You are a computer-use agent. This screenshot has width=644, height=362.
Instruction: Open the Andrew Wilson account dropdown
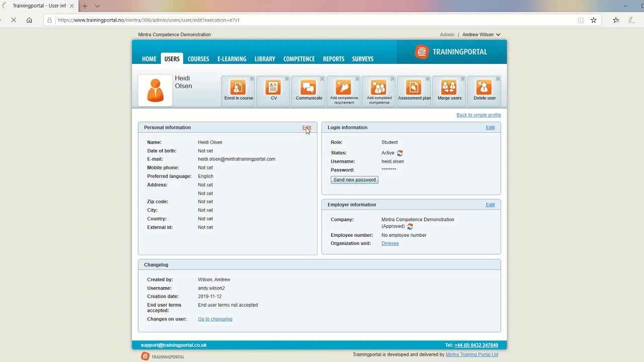481,35
